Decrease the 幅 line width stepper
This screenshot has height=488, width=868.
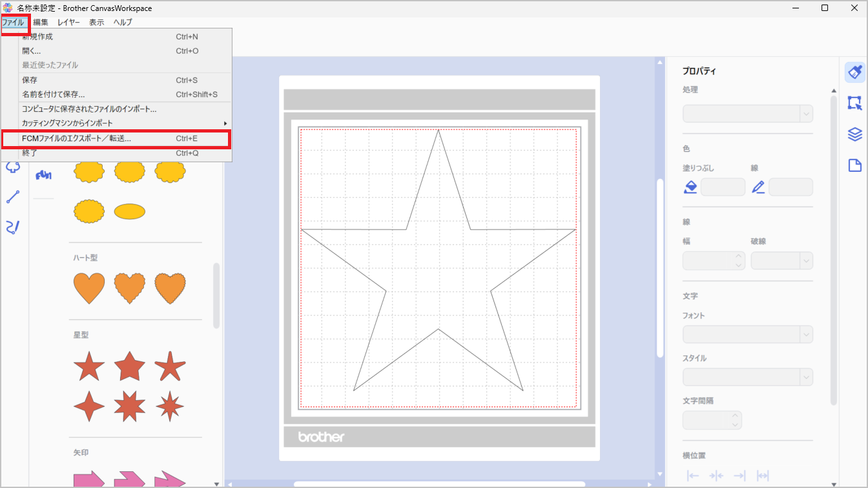[x=739, y=265]
